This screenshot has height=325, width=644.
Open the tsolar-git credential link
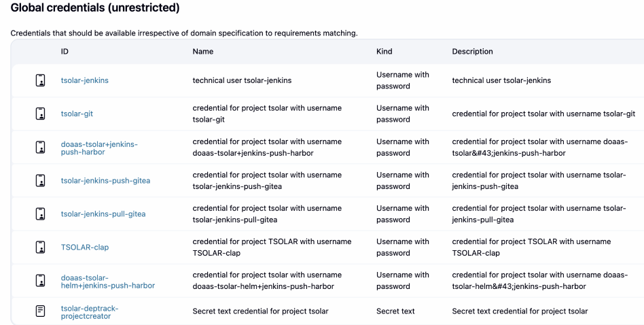(77, 114)
